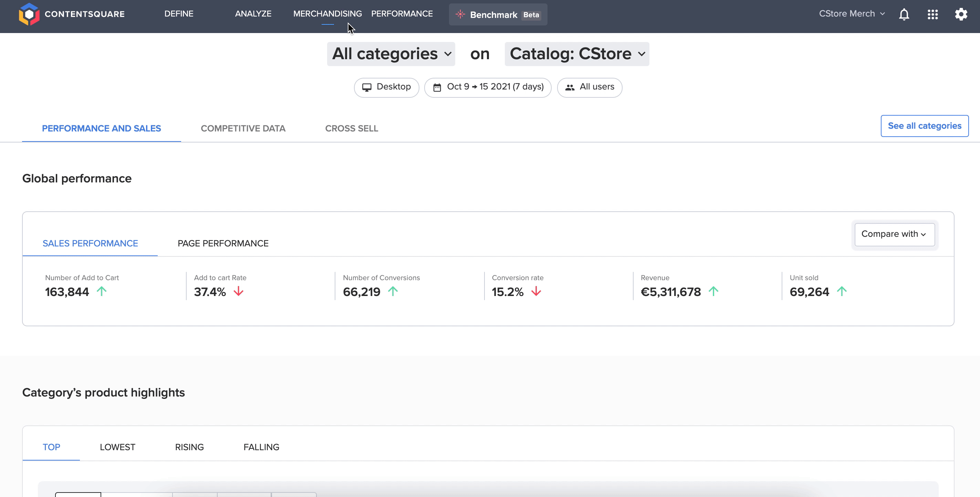Viewport: 980px width, 497px height.
Task: Expand the All categories dropdown
Action: click(x=391, y=54)
